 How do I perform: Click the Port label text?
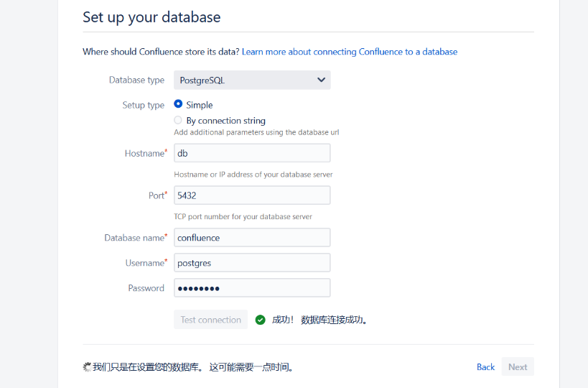pyautogui.click(x=156, y=195)
